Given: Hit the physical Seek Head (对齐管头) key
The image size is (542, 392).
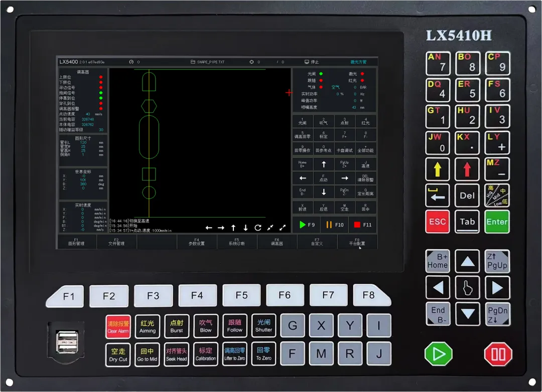Looking at the screenshot, I should coord(177,355).
